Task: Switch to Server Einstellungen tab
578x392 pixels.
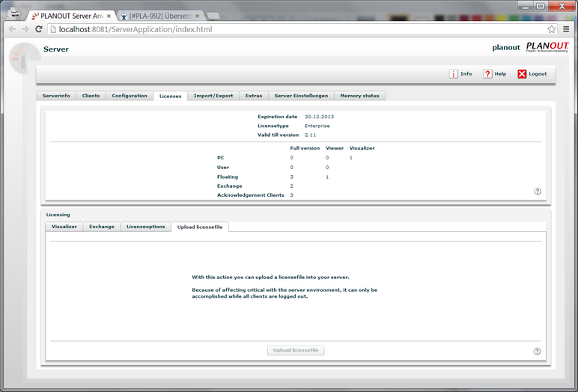Action: coord(301,96)
